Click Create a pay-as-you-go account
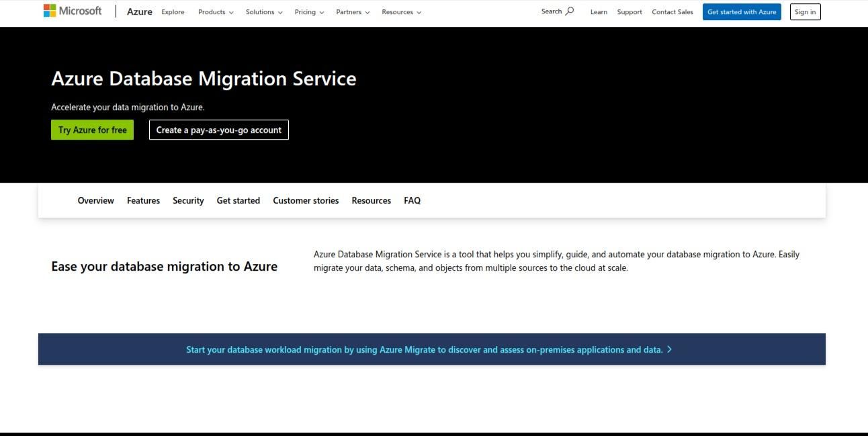The width and height of the screenshot is (868, 436). coord(219,130)
